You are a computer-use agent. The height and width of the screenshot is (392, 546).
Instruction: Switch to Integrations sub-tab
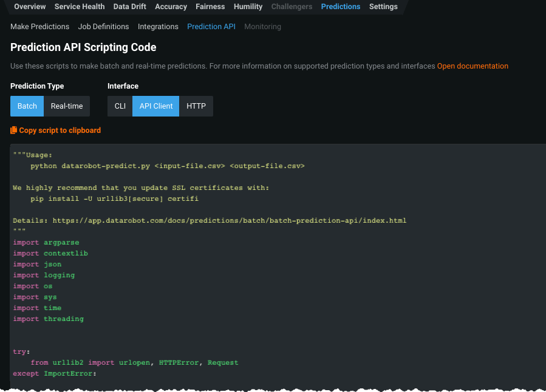coord(158,27)
